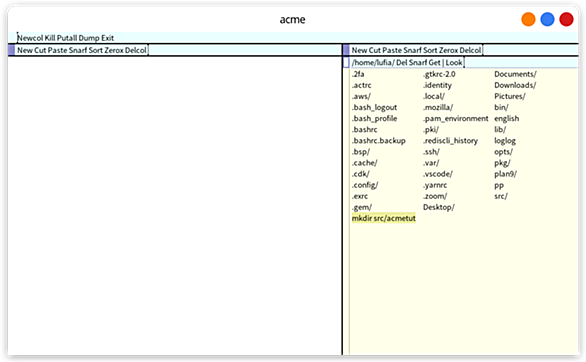The image size is (586, 362).
Task: Click New in the right column tag
Action: tap(360, 50)
